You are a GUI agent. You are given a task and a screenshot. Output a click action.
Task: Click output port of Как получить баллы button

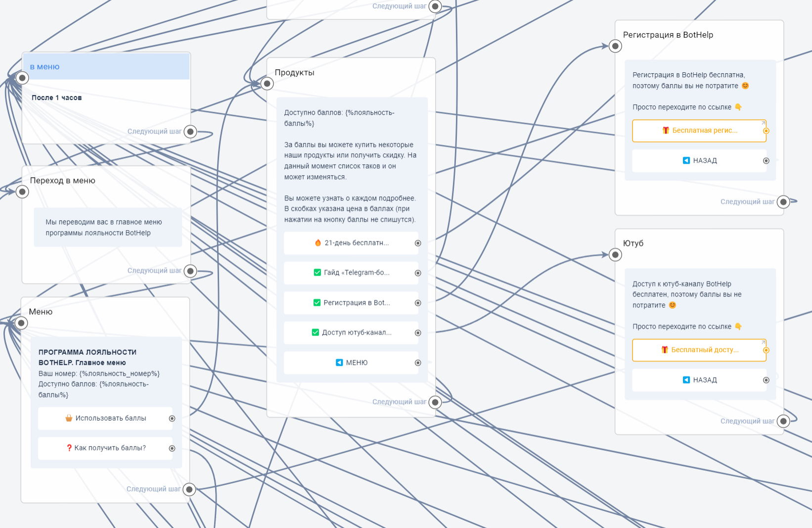[172, 448]
